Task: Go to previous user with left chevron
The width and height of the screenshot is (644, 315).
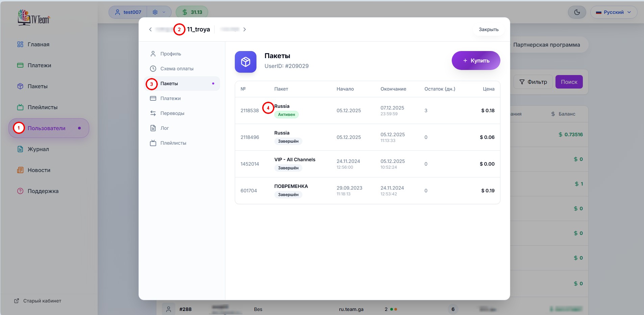Action: click(x=150, y=29)
